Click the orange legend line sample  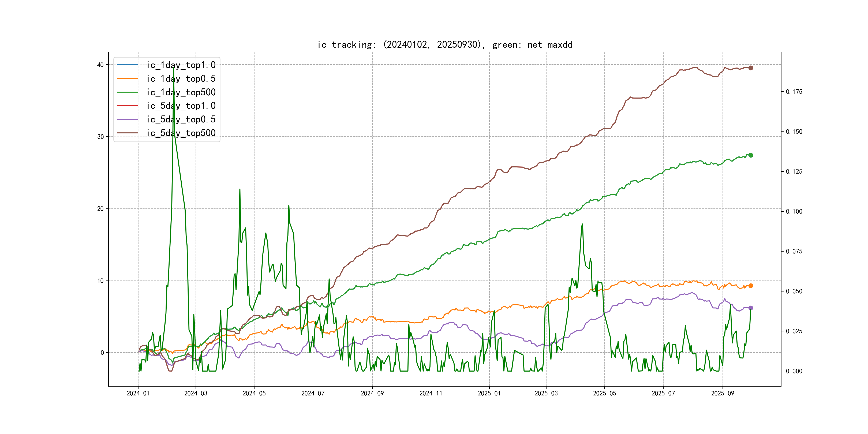127,78
